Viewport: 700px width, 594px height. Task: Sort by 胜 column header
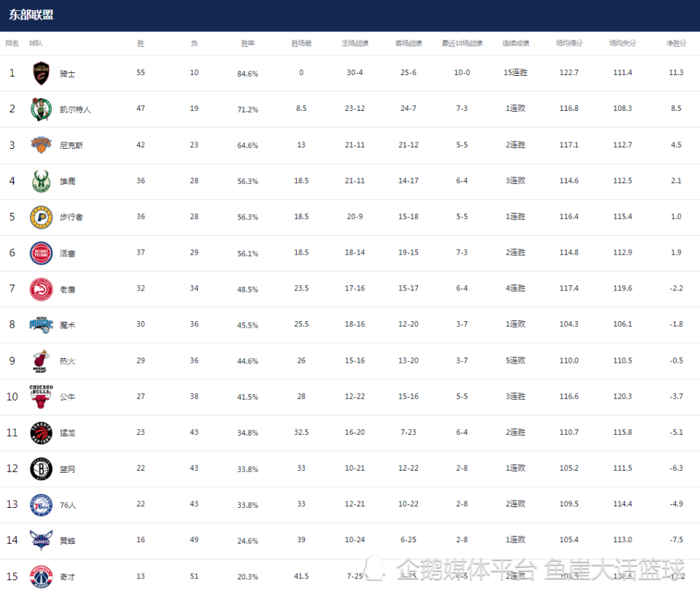tap(141, 43)
